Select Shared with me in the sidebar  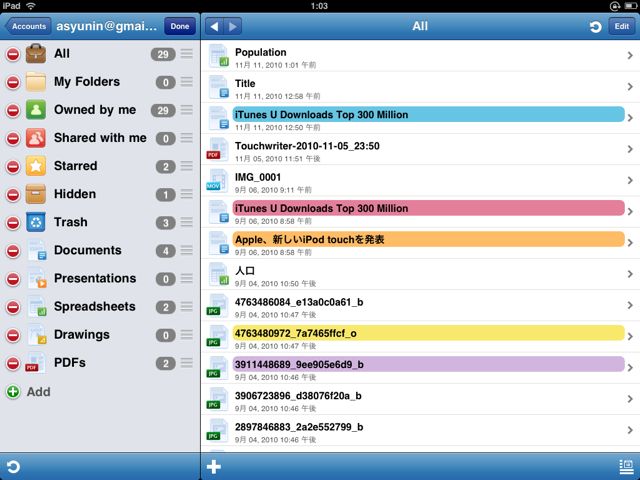pos(100,138)
